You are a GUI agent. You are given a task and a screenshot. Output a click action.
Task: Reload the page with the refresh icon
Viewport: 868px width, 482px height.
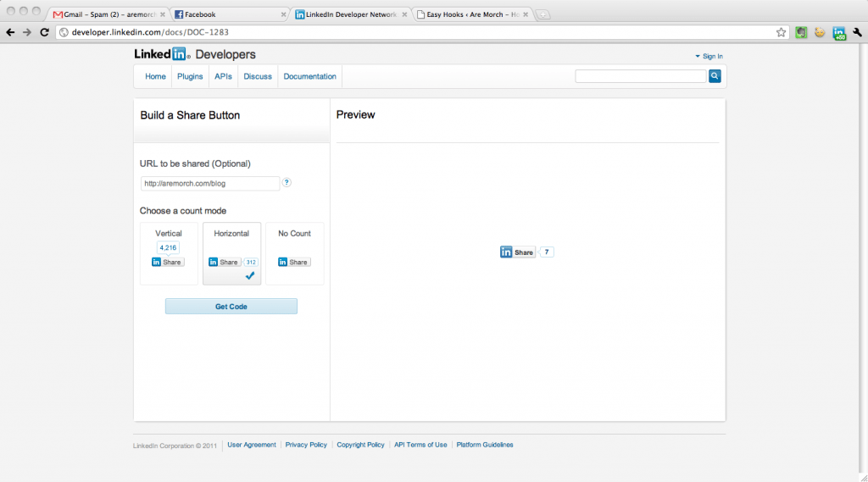click(x=44, y=33)
